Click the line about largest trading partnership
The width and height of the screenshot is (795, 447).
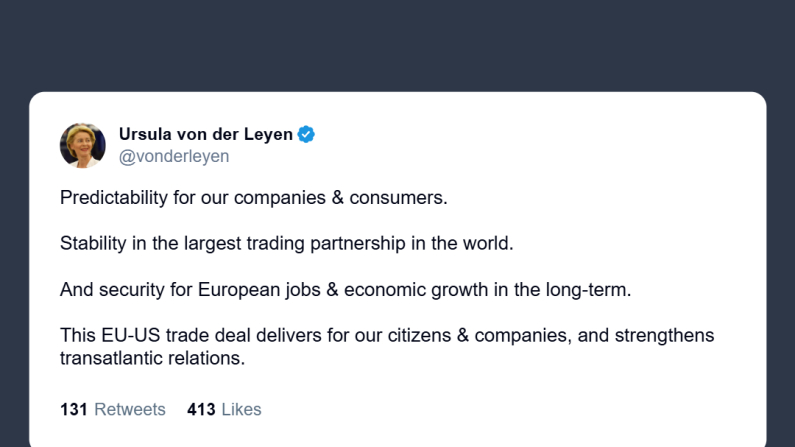click(x=286, y=243)
